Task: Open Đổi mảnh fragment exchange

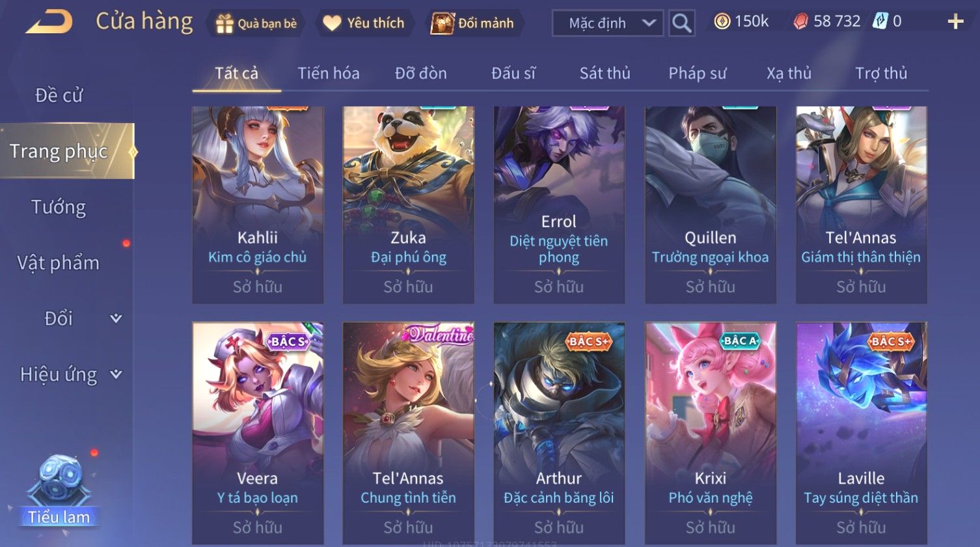Action: tap(474, 23)
